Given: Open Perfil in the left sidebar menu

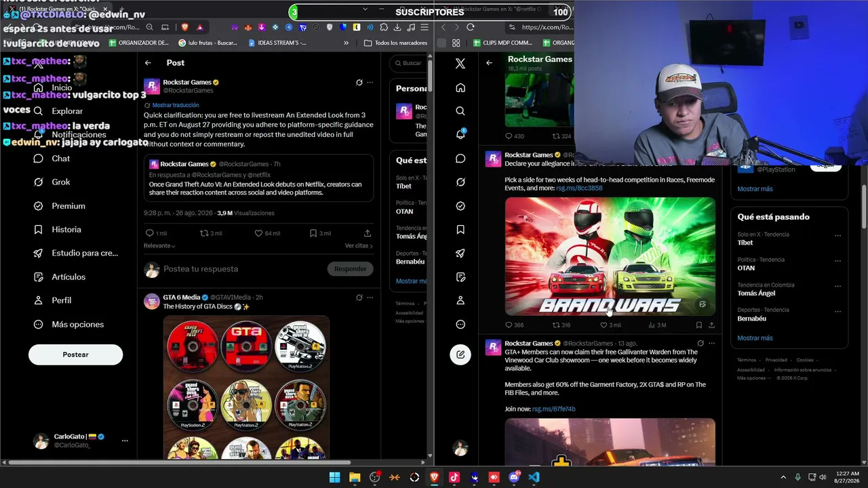Looking at the screenshot, I should (x=52, y=300).
